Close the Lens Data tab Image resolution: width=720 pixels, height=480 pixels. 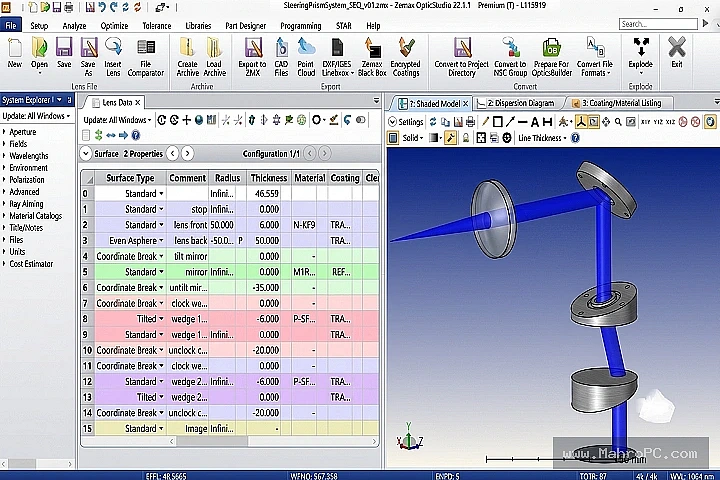pos(138,102)
